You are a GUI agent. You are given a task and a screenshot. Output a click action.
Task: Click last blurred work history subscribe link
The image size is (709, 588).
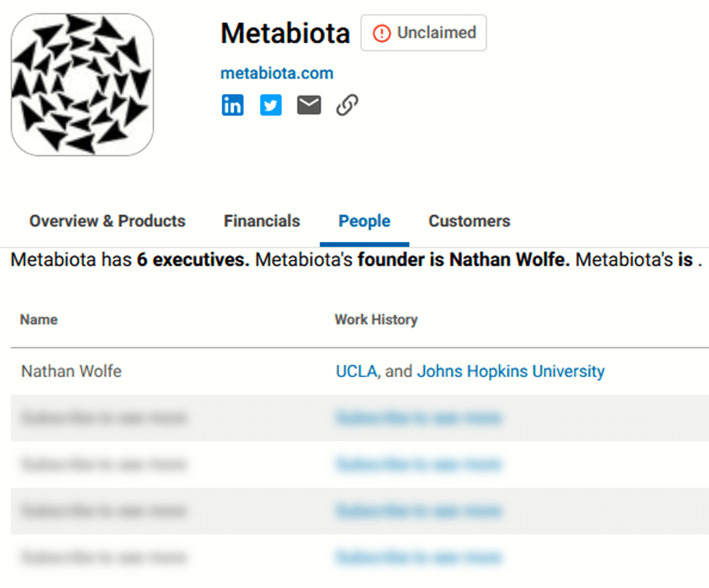tap(419, 557)
